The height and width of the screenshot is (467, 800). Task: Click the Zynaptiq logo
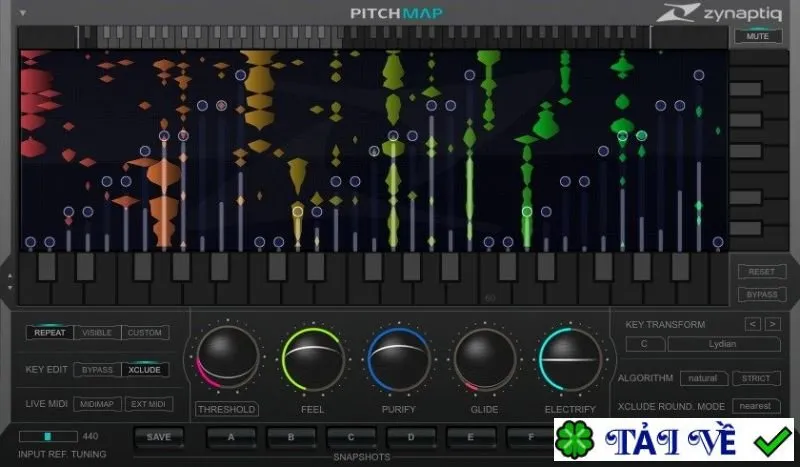(x=719, y=13)
